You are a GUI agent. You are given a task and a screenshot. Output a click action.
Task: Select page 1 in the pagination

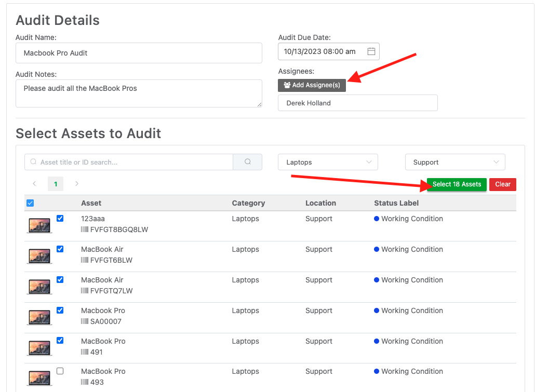click(x=55, y=184)
